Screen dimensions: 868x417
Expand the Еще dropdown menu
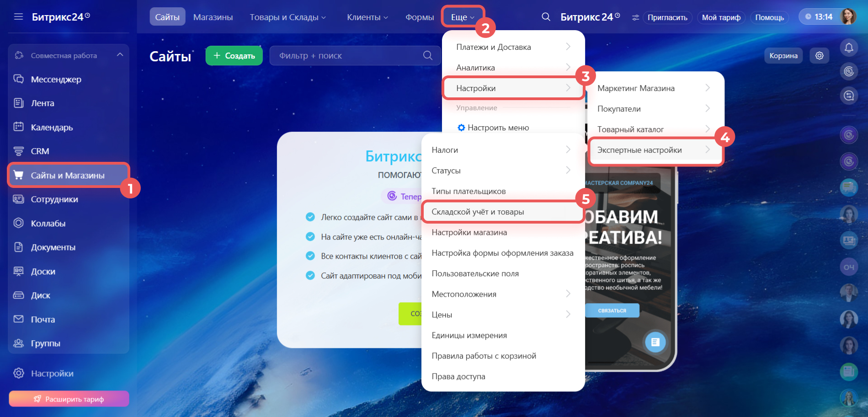click(463, 17)
